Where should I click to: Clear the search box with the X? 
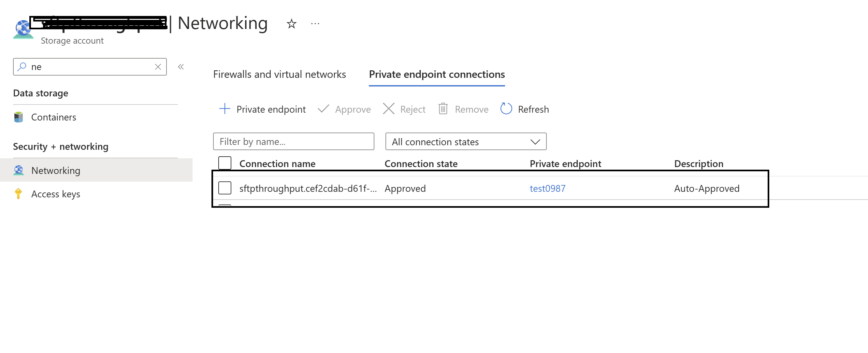158,67
